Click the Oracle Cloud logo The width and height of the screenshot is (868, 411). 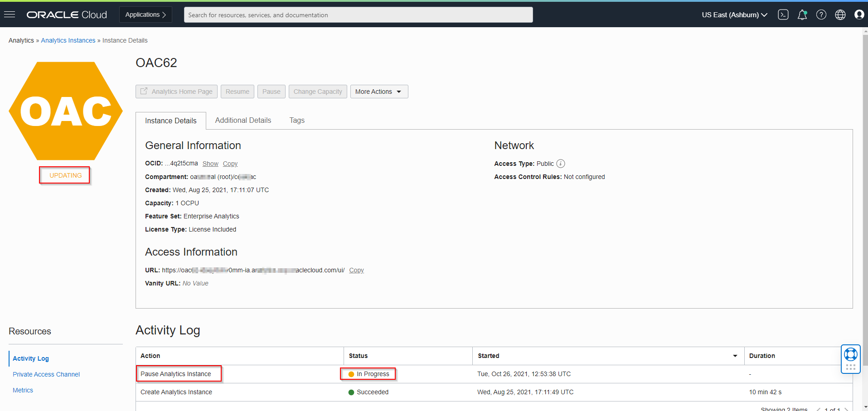[67, 15]
